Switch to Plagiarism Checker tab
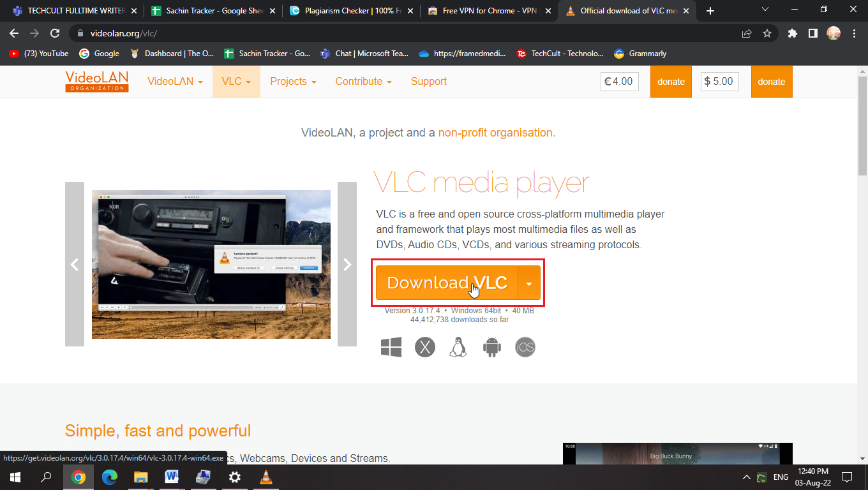Viewport: 868px width, 490px height. [352, 11]
